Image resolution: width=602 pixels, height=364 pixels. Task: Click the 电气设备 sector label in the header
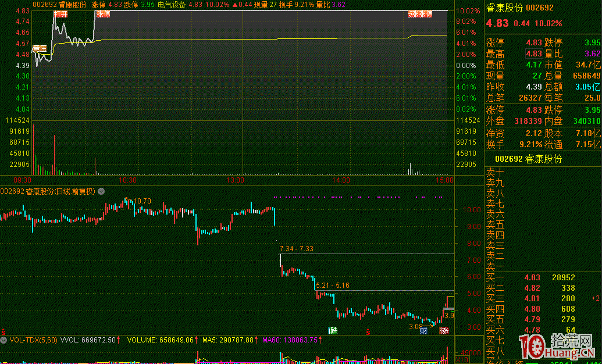click(172, 5)
